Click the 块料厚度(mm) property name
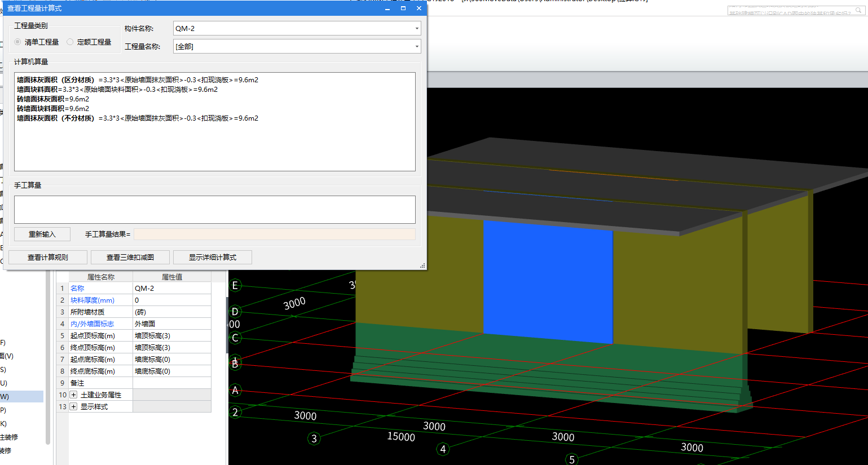 [92, 300]
